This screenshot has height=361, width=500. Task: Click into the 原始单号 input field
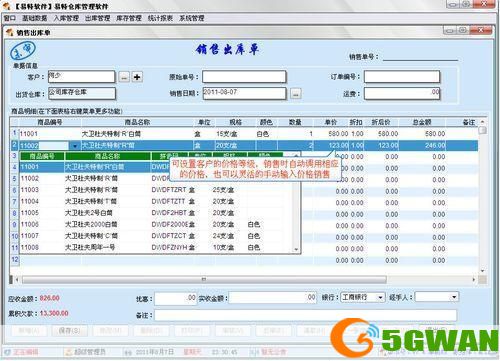click(x=244, y=77)
